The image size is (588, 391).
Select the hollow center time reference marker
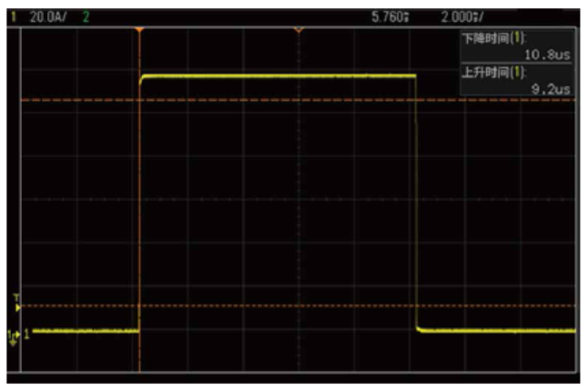(299, 30)
